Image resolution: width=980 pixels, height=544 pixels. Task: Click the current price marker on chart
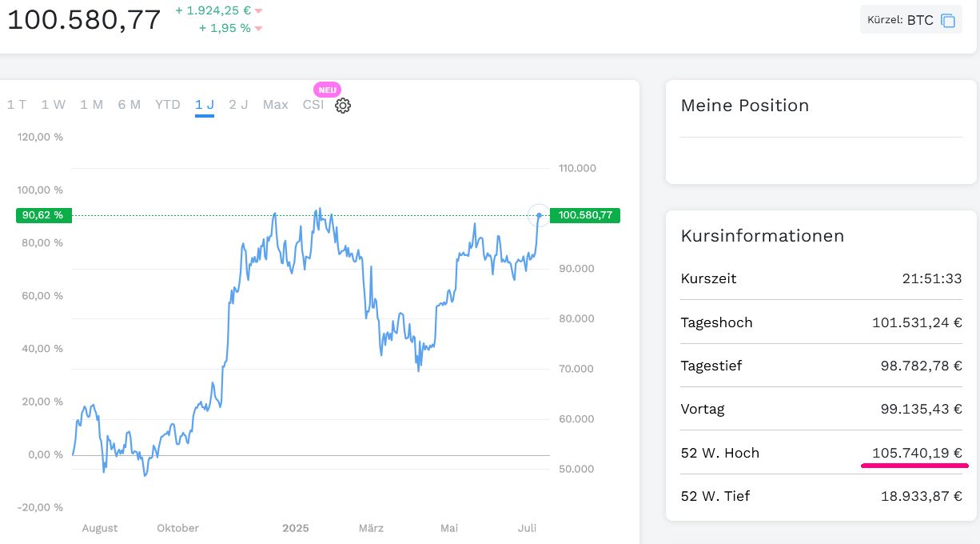(x=540, y=214)
